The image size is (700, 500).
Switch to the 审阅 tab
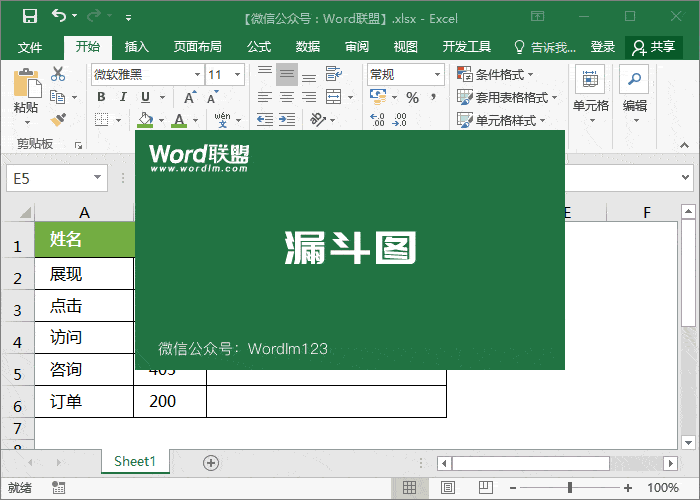(357, 47)
